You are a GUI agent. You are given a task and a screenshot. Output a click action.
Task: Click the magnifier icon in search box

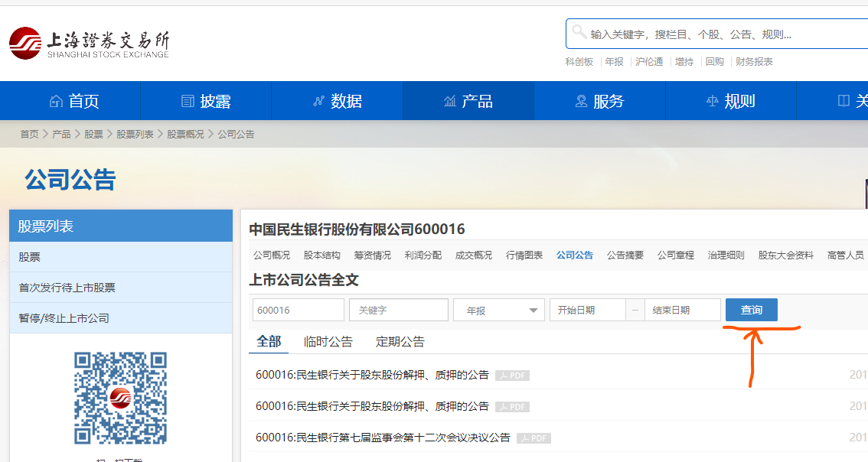579,32
